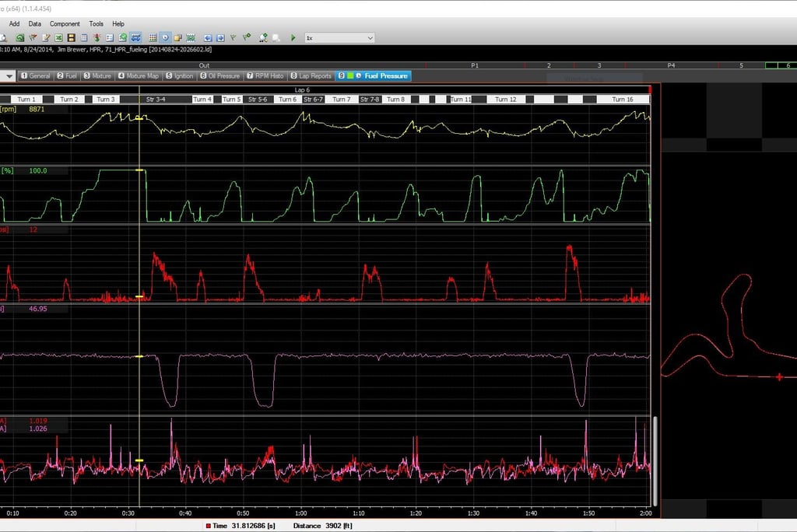Switch to the Oil Pressure tab

(220, 76)
